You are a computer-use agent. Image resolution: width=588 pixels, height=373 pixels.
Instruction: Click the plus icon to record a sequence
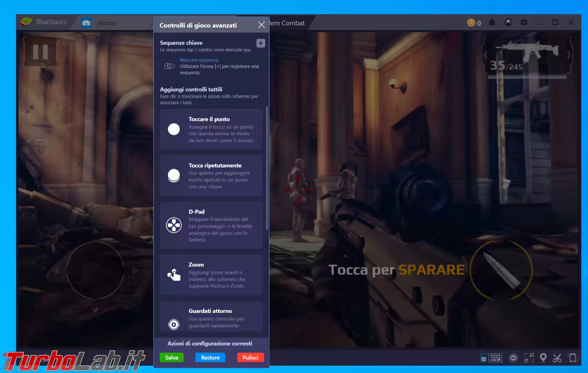(x=260, y=43)
